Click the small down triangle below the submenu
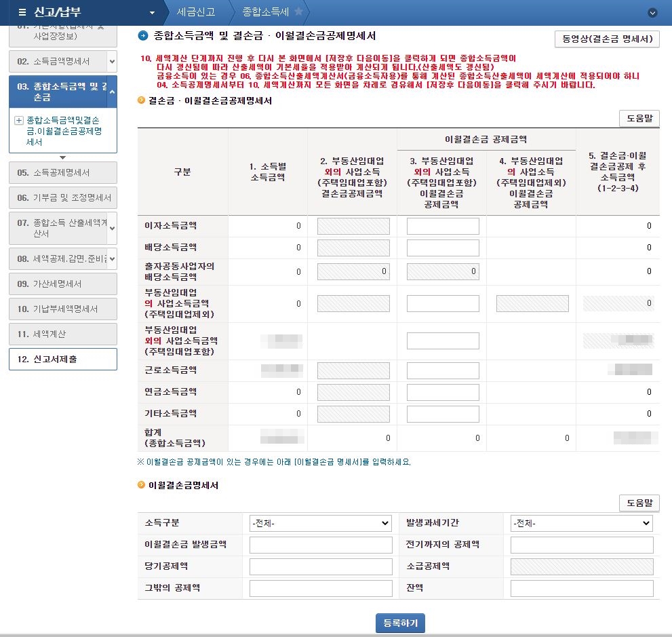This screenshot has width=672, height=637. [62, 157]
